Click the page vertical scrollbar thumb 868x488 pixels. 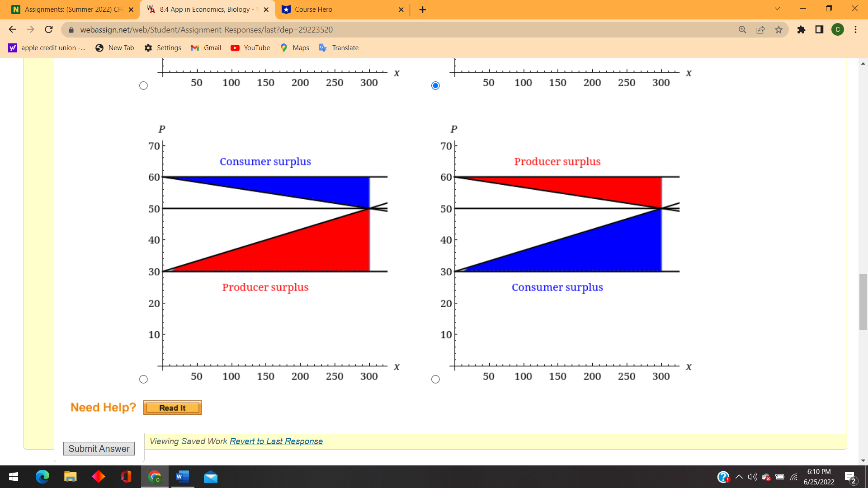click(x=863, y=301)
